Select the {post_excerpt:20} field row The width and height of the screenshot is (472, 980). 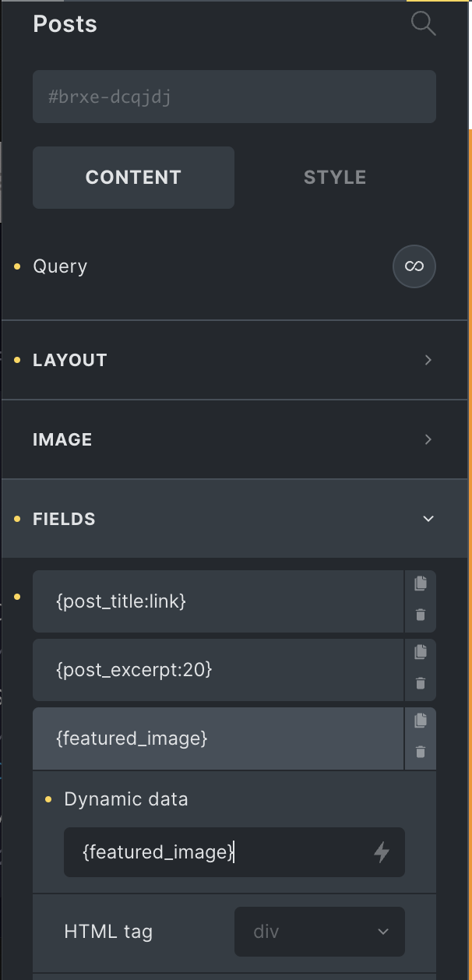tap(218, 670)
